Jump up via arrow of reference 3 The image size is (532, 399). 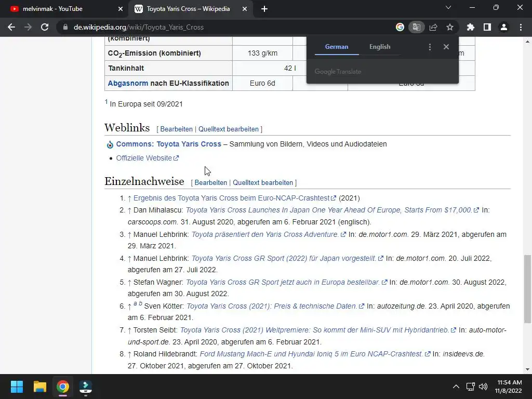tap(129, 235)
